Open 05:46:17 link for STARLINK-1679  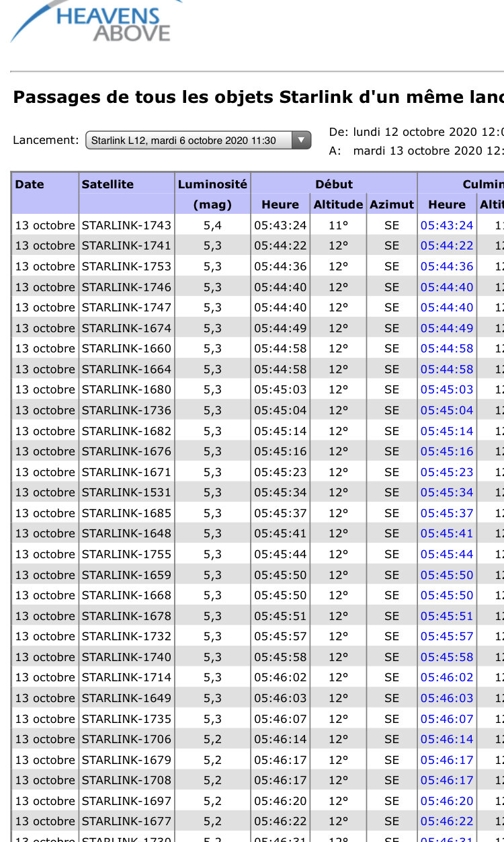[x=447, y=760]
